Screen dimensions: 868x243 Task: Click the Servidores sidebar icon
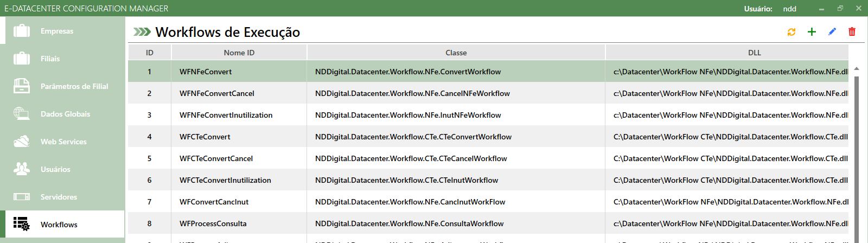point(22,197)
